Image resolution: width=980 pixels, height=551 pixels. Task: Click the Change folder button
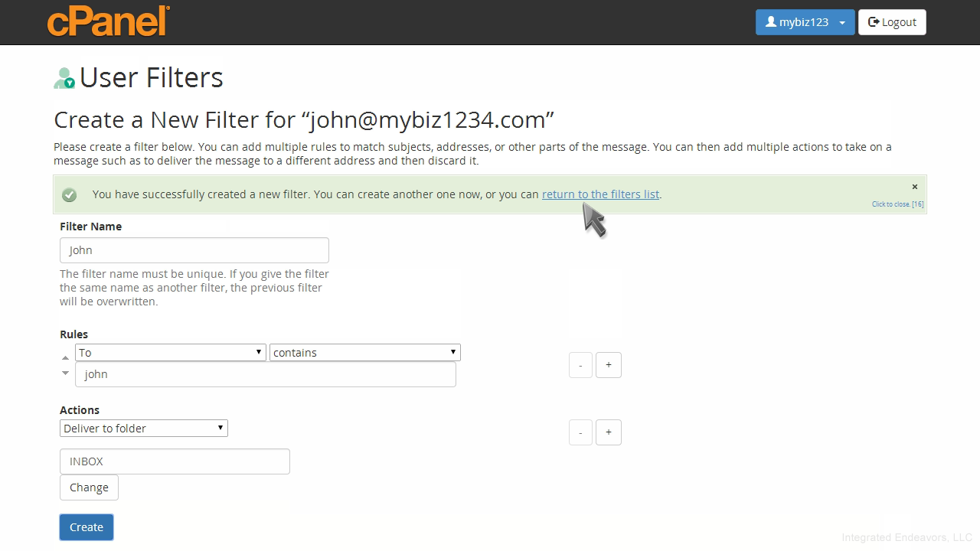tap(89, 487)
